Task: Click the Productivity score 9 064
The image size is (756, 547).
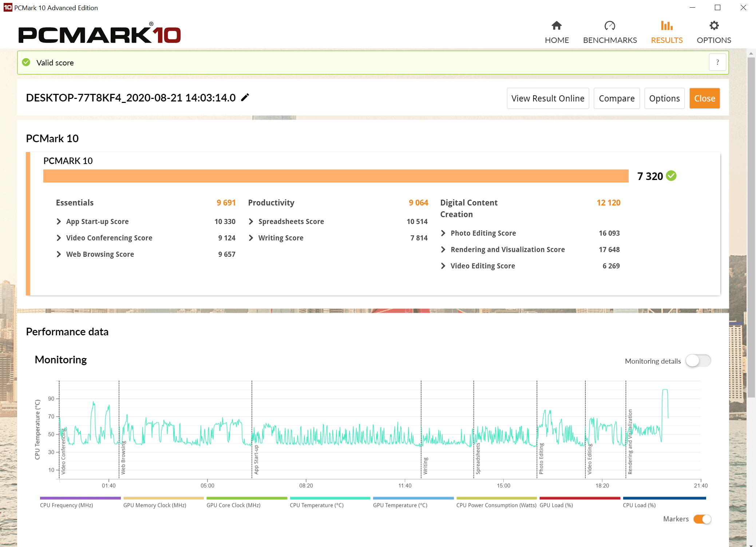Action: [x=418, y=203]
